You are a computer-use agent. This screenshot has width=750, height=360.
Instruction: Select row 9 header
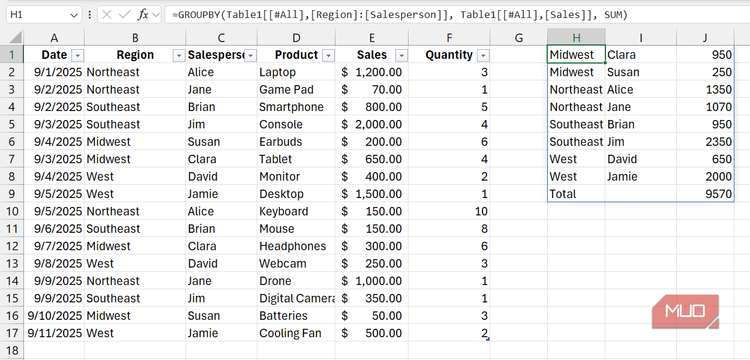11,194
